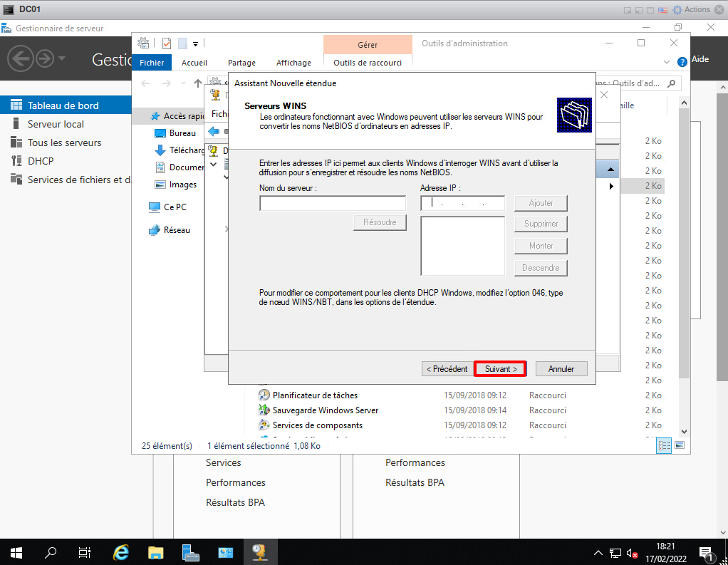Select the Sauvegarde Windows Server icon
This screenshot has height=565, width=728.
pyautogui.click(x=264, y=410)
